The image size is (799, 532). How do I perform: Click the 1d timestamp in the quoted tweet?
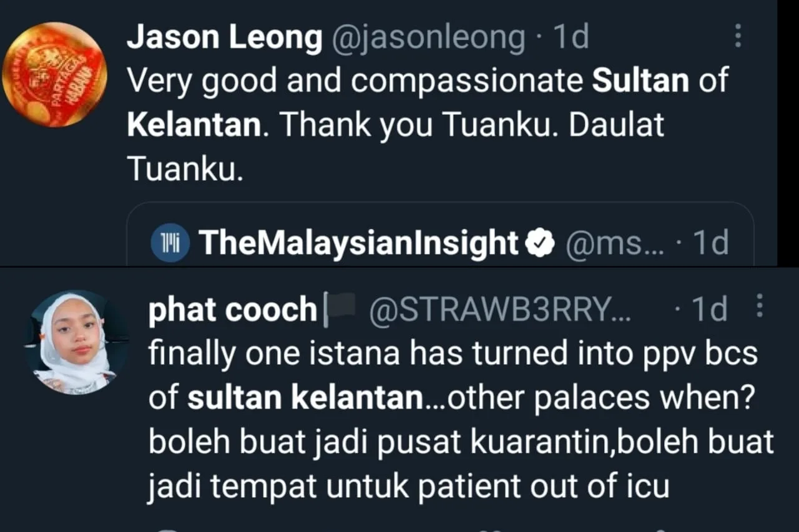(x=710, y=243)
